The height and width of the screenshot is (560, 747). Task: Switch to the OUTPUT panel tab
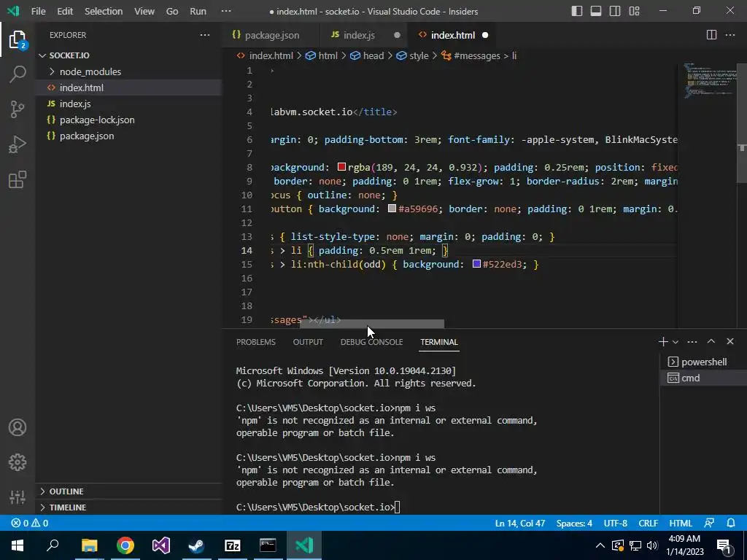click(x=308, y=342)
